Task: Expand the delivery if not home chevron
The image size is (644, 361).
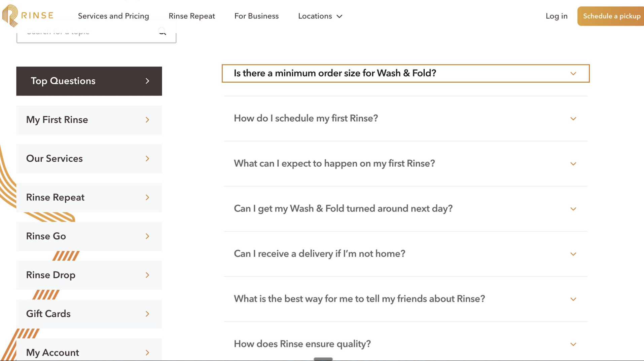Action: tap(573, 254)
